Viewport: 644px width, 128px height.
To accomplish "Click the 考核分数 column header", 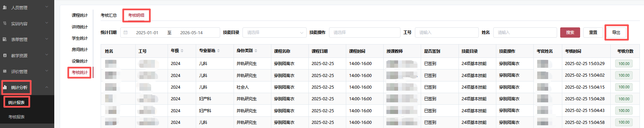I will 625,51.
